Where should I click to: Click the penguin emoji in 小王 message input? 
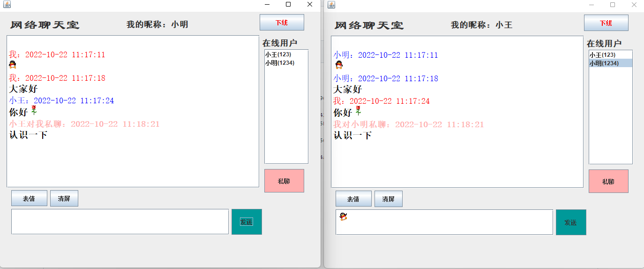pos(344,216)
